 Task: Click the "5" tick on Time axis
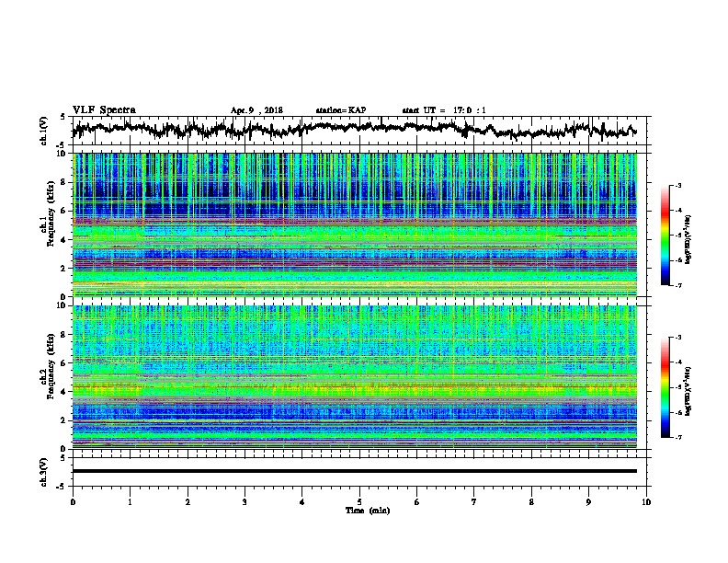coord(359,502)
